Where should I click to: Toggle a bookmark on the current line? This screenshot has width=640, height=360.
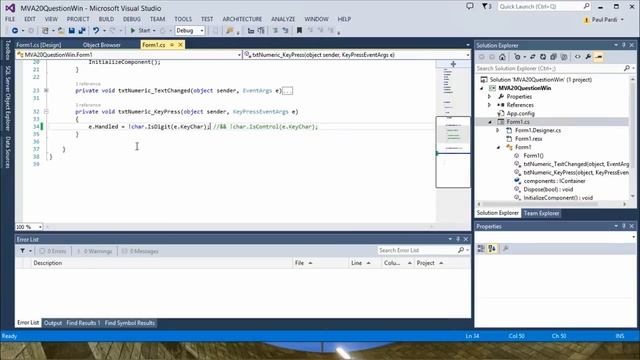click(x=299, y=31)
